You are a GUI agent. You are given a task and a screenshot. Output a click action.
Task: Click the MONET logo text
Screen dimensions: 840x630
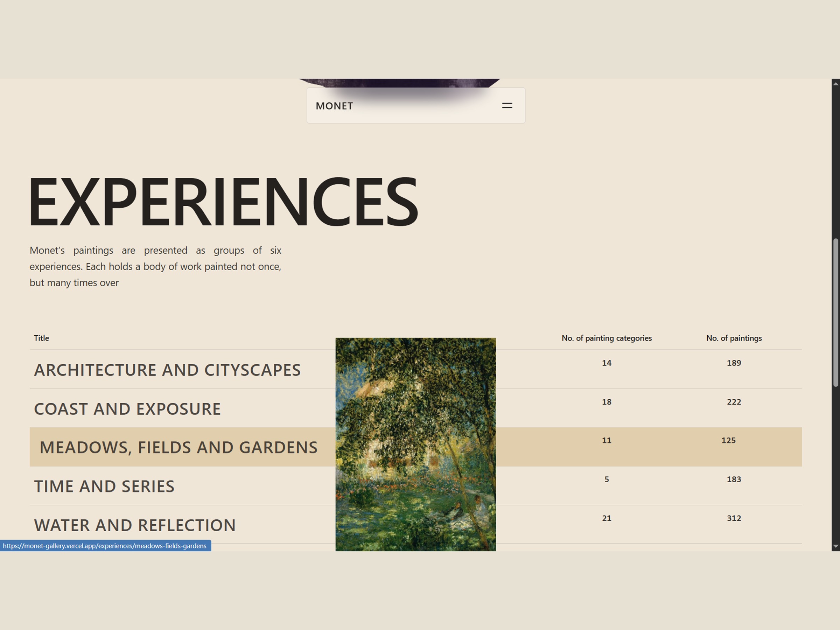tap(334, 106)
